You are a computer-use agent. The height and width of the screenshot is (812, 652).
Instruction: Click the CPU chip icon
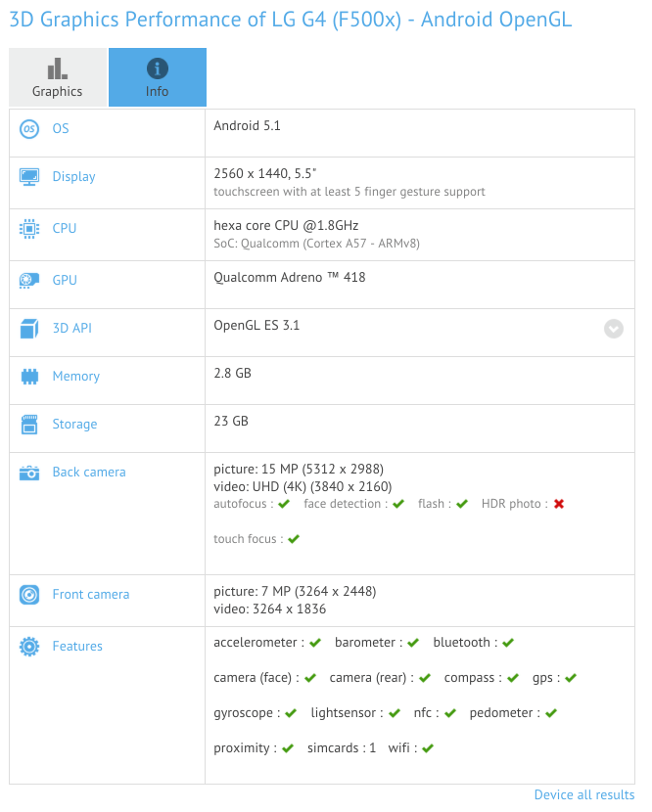tap(29, 229)
